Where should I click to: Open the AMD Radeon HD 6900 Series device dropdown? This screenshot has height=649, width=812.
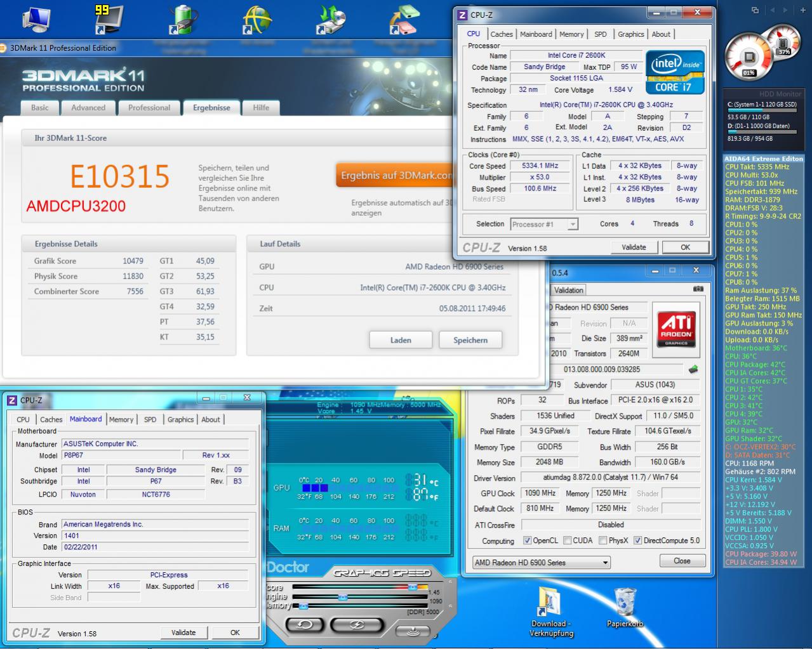542,562
